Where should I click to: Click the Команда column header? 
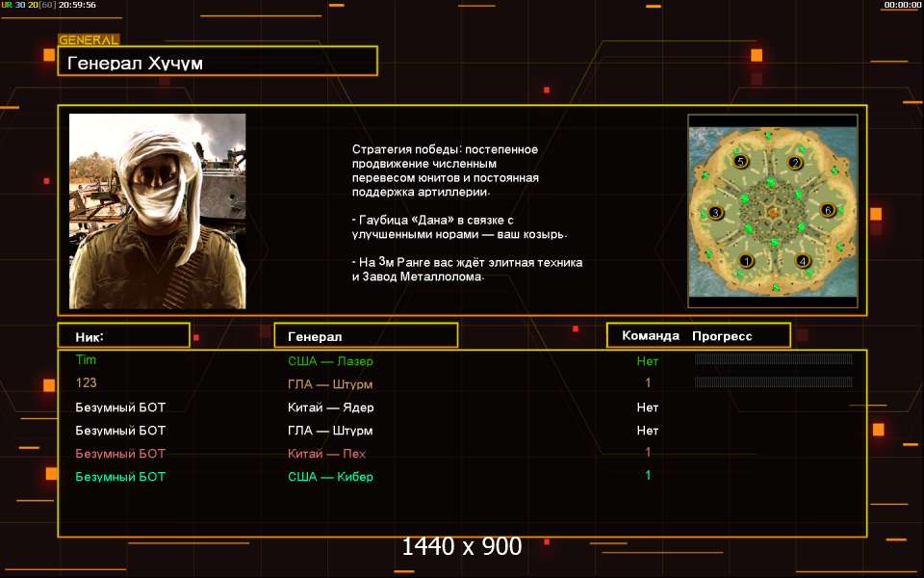coord(650,335)
